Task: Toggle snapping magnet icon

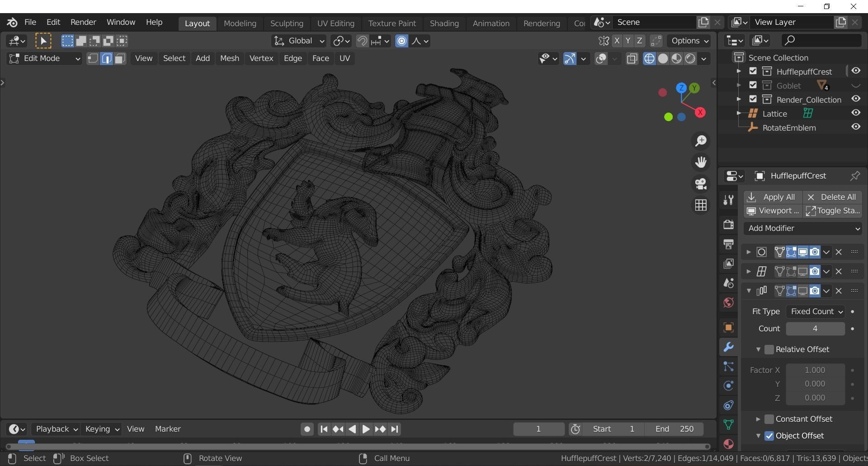Action: click(362, 41)
